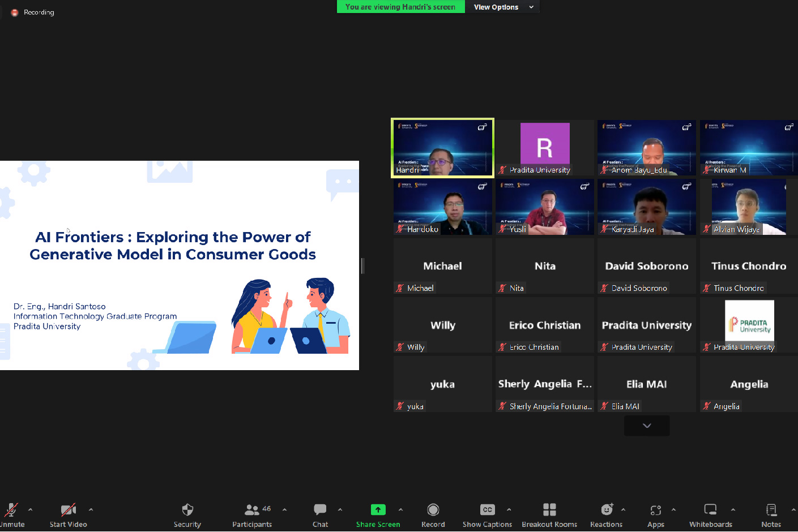Screen dimensions: 798x532
Task: Unmute the microphone
Action: click(x=11, y=510)
